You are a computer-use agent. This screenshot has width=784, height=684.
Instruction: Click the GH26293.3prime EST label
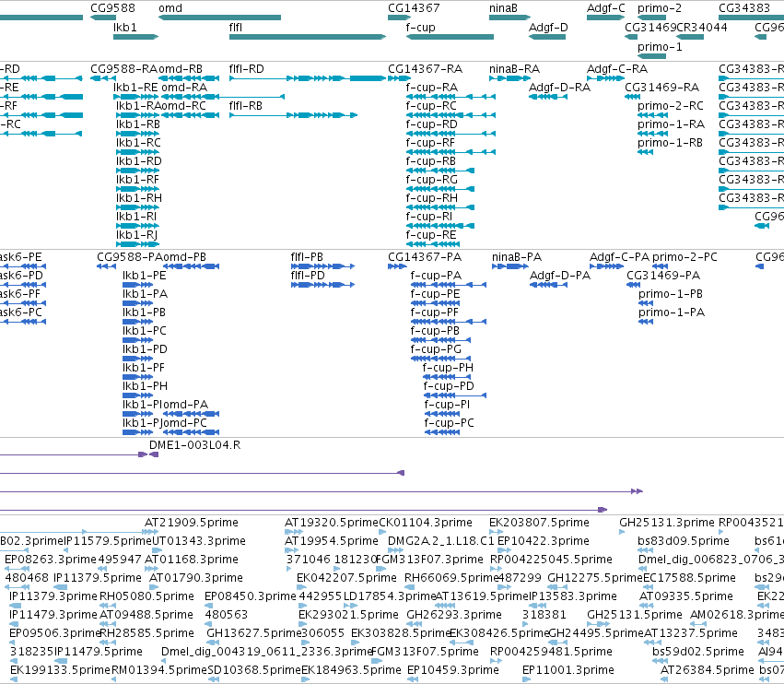point(454,615)
